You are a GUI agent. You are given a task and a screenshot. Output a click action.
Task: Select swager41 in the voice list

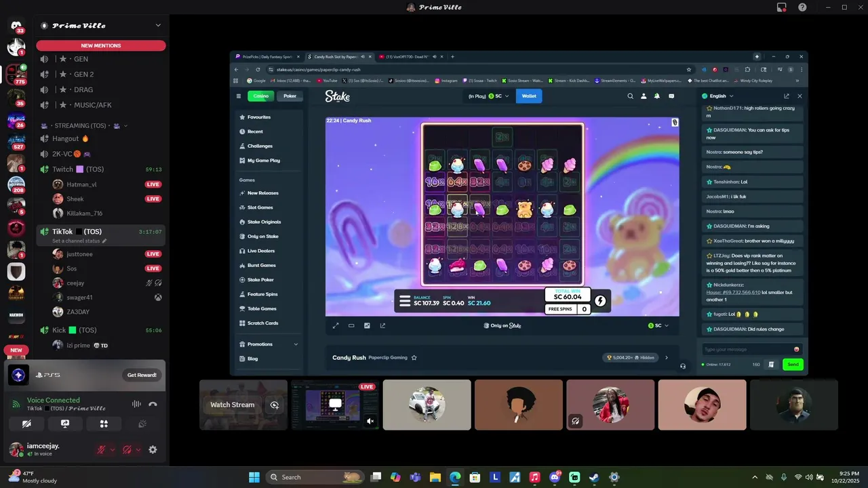(x=106, y=298)
